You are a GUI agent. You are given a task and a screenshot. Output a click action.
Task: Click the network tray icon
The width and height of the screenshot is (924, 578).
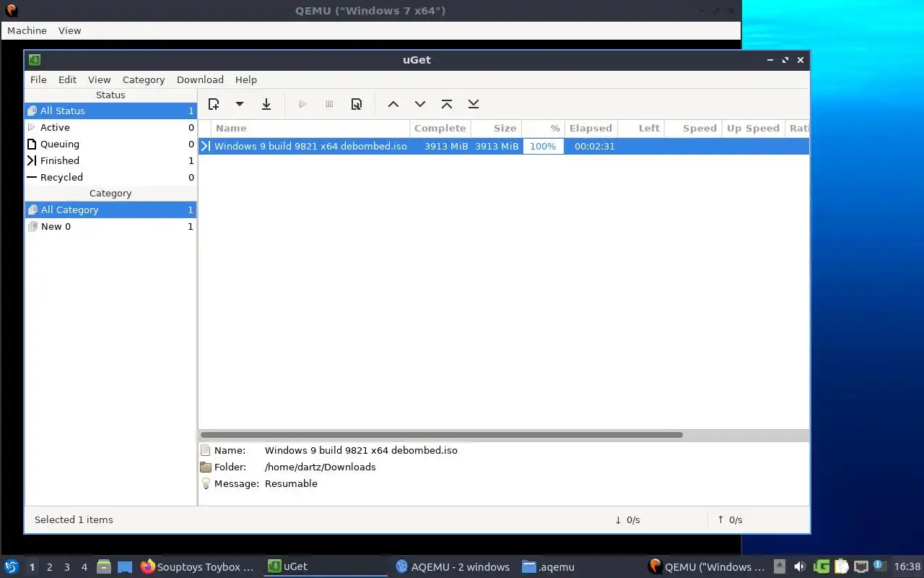click(x=860, y=566)
